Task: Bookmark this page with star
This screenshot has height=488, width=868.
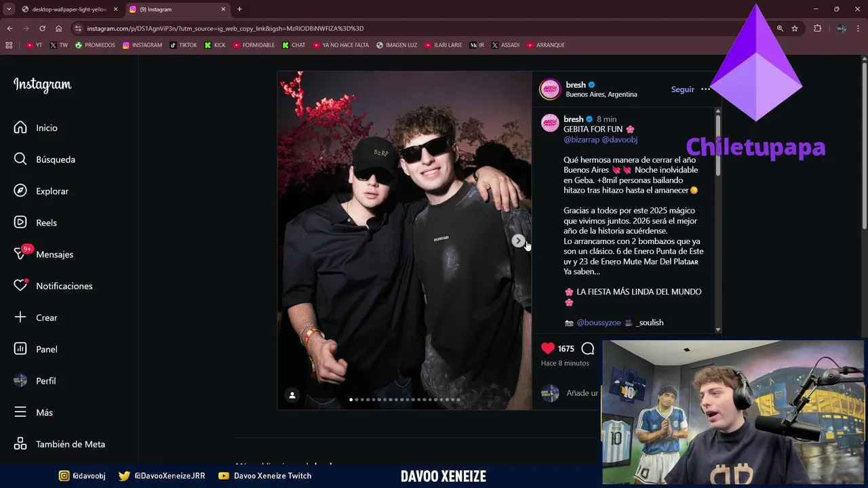Action: pyautogui.click(x=795, y=28)
